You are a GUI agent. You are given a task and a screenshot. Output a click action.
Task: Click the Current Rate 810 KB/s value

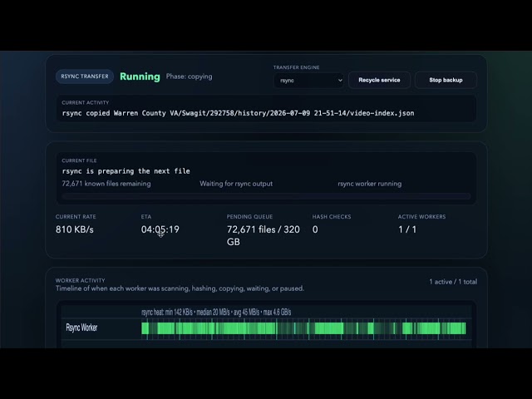tap(75, 229)
